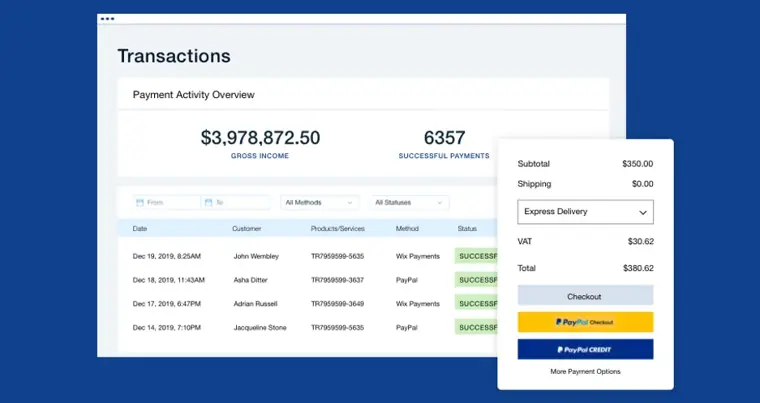Click transaction ID TR7959599-3637

click(337, 280)
